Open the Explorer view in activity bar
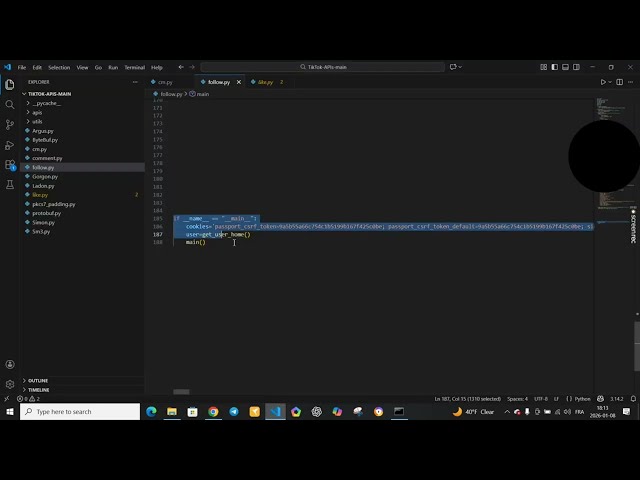Screen dimensions: 640x480 click(10, 84)
